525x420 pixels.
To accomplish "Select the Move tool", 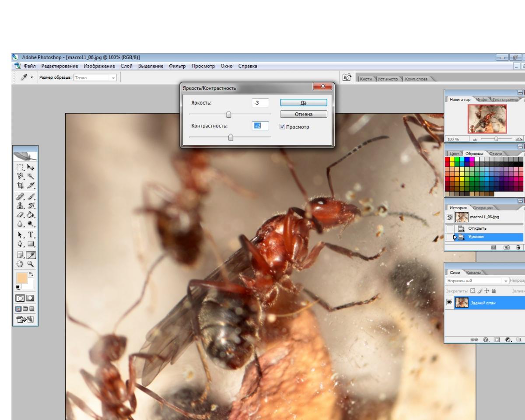I will pos(31,167).
